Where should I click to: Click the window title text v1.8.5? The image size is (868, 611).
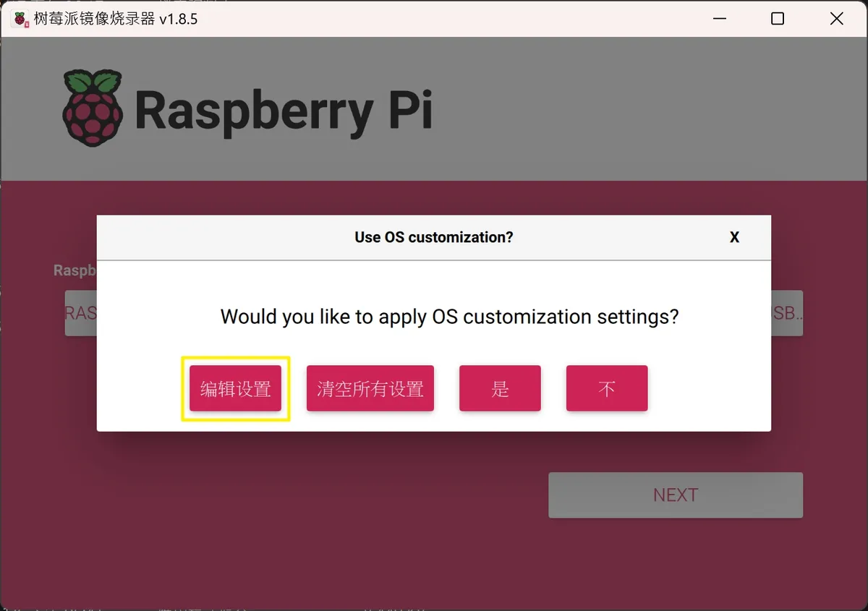pyautogui.click(x=179, y=19)
